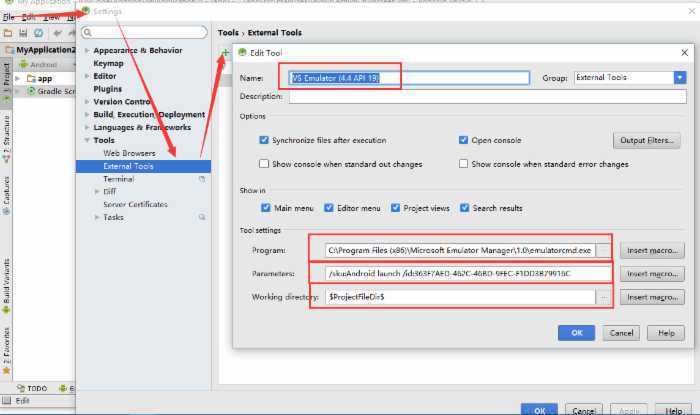Click the Program path field
The image size is (700, 415).
[x=460, y=250]
